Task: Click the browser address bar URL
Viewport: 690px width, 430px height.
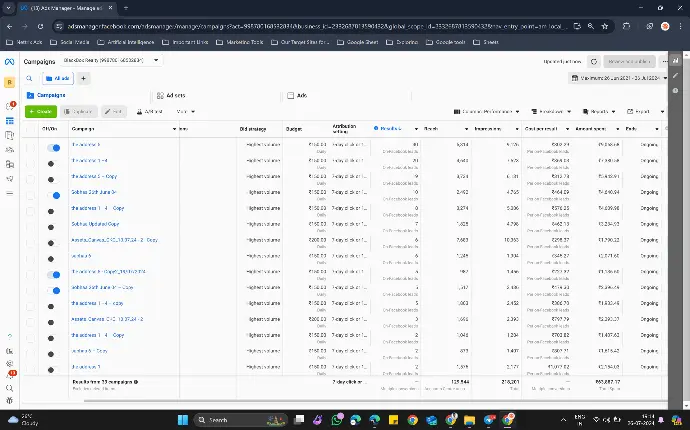Action: pos(315,26)
